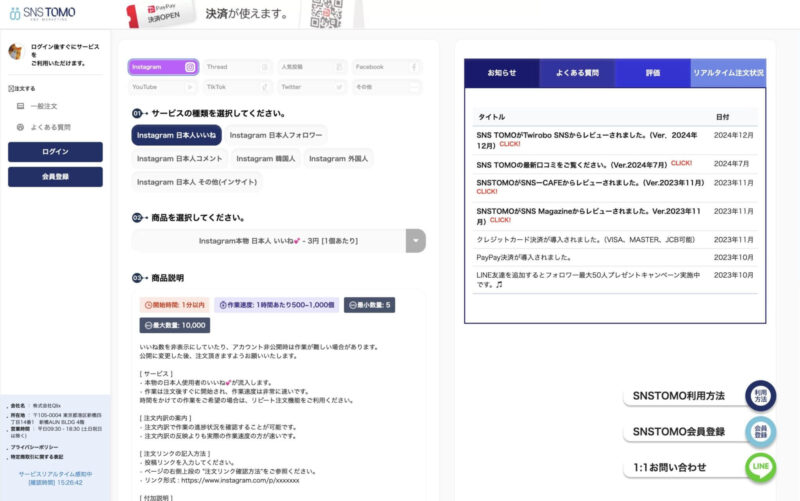
Task: Click the 日付 column header
Action: (x=722, y=117)
